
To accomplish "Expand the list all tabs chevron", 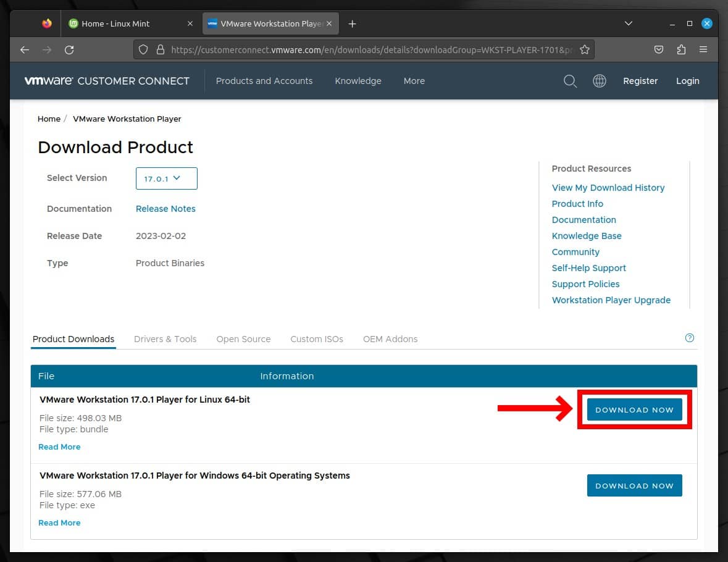I will [628, 24].
